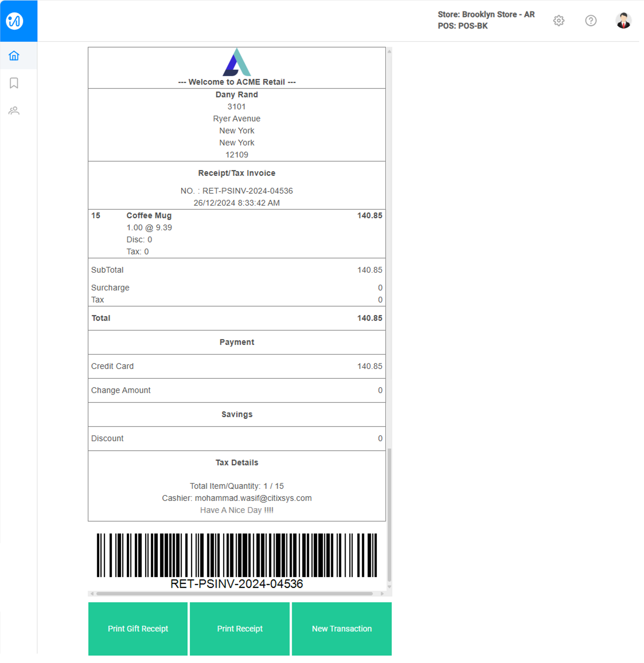
Task: Click the receipt horizontal scrollbar thumb
Action: coord(234,594)
